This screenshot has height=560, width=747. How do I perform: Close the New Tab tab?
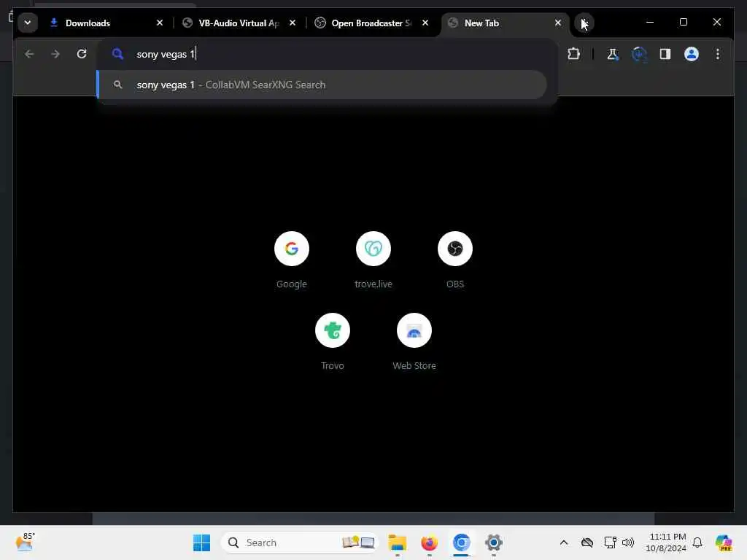tap(558, 23)
